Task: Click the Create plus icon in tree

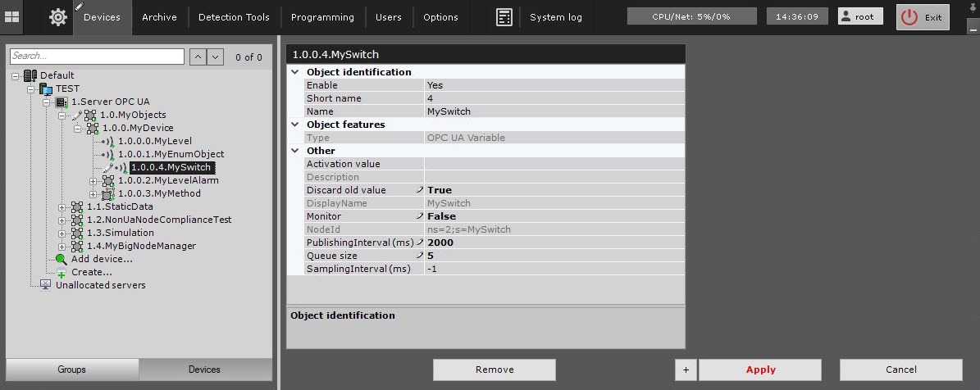Action: [62, 273]
